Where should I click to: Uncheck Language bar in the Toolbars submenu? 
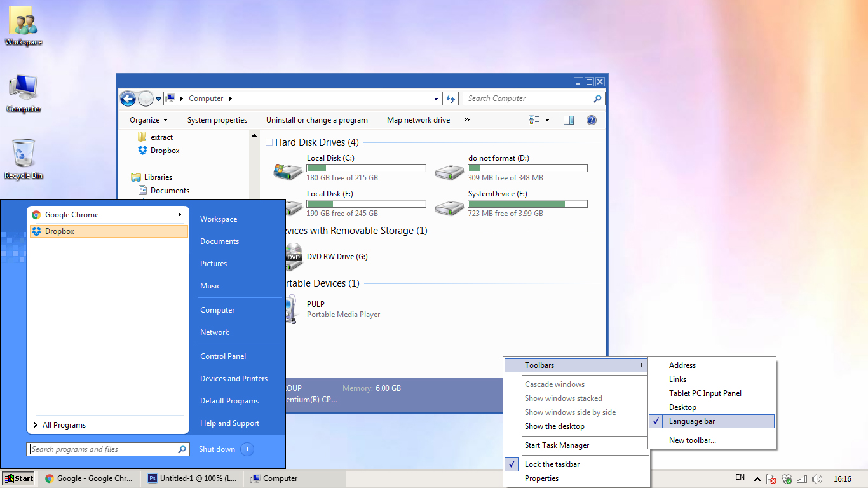[693, 421]
